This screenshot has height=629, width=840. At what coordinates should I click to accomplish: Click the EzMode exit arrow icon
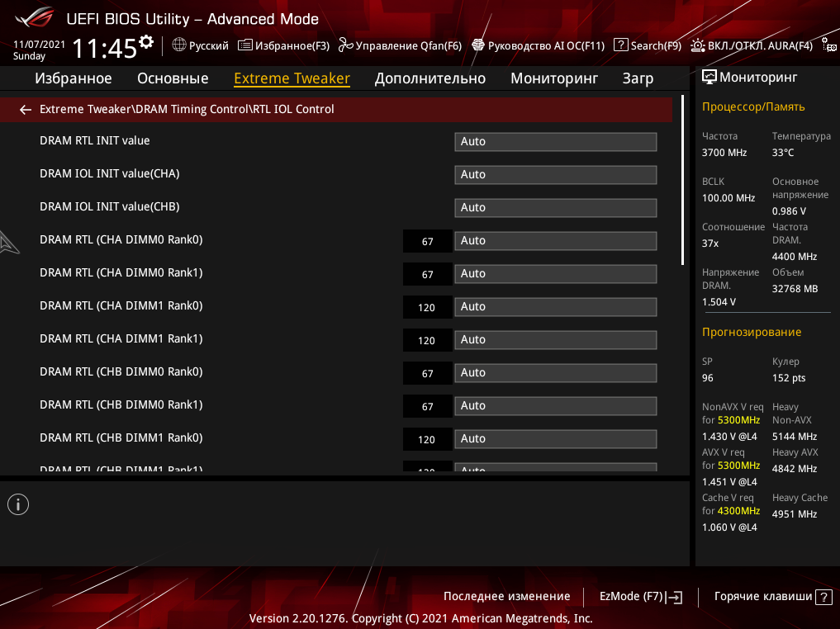pos(675,598)
